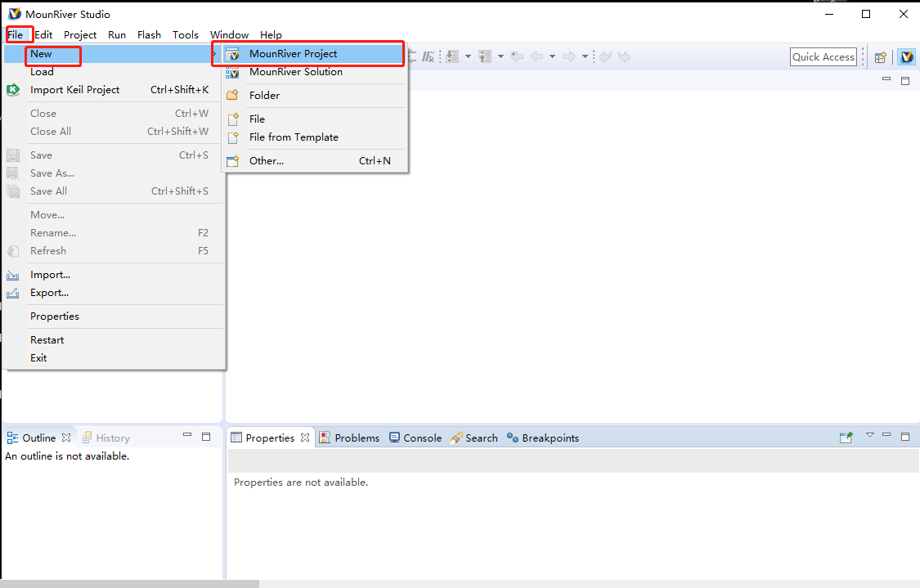Open the File menu
The width and height of the screenshot is (920, 588).
click(x=16, y=34)
